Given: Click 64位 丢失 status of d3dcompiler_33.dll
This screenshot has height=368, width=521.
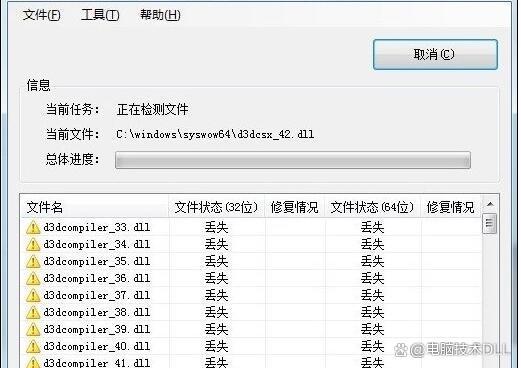Looking at the screenshot, I should coord(372,227).
